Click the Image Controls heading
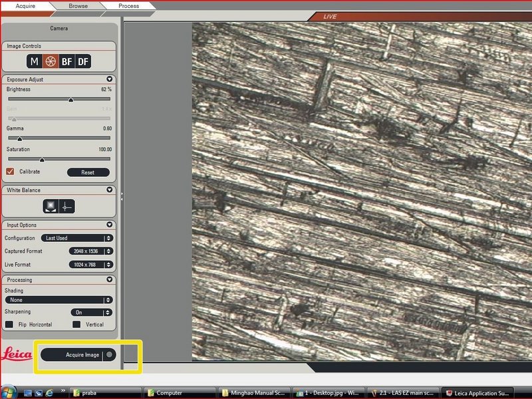Viewport: 532px width, 399px height. 24,46
